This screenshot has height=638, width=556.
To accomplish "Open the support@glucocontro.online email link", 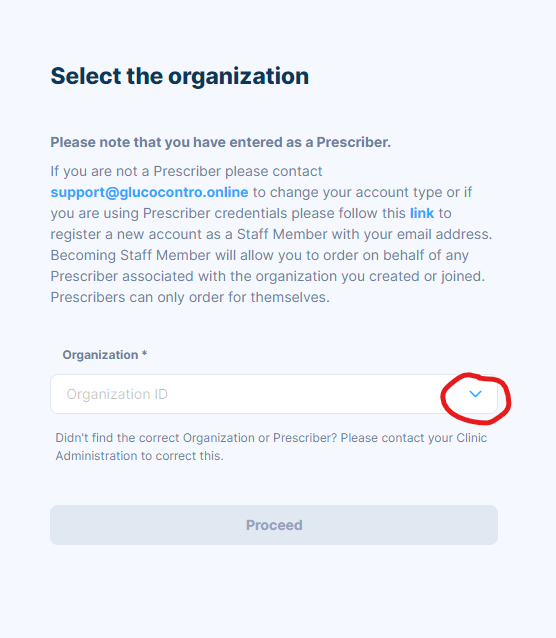I will [x=149, y=192].
